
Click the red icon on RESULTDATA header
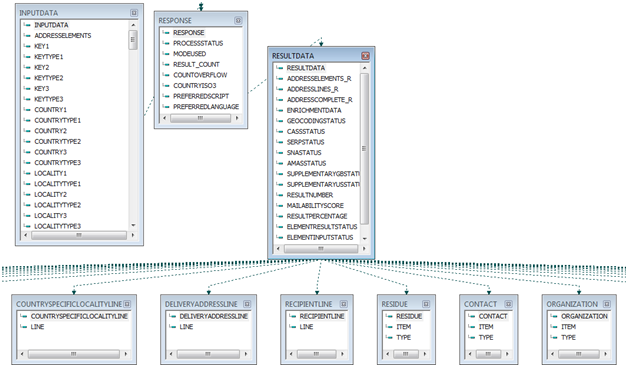coord(365,56)
